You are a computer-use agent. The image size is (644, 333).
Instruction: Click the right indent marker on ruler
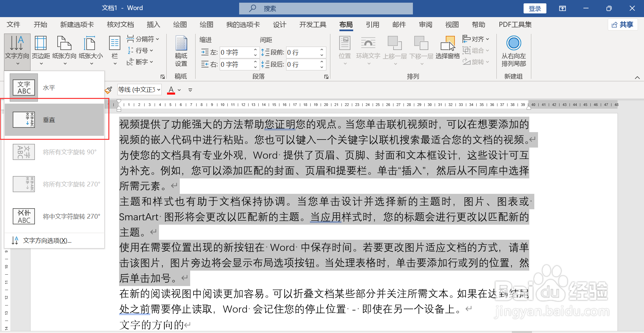(529, 107)
